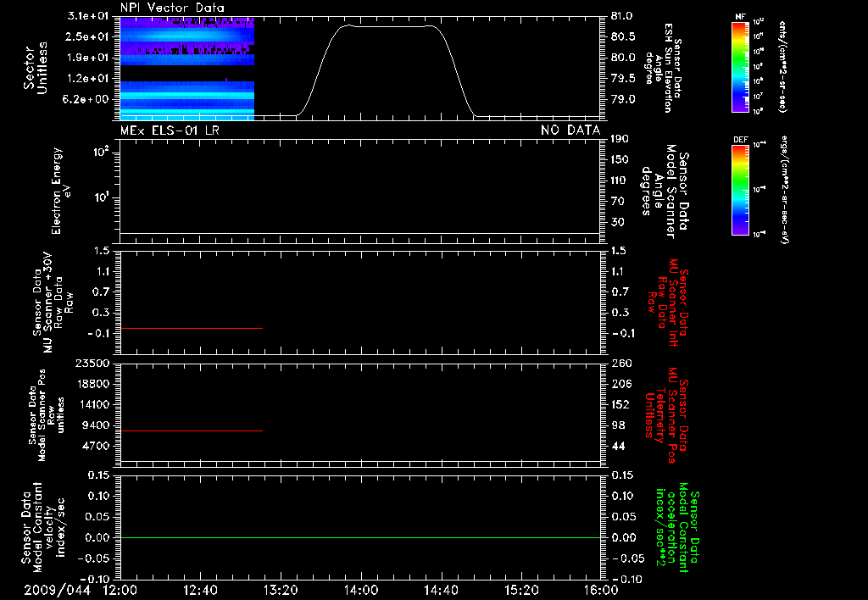
Task: Click the Electron Energy eV axis title
Action: click(x=61, y=191)
